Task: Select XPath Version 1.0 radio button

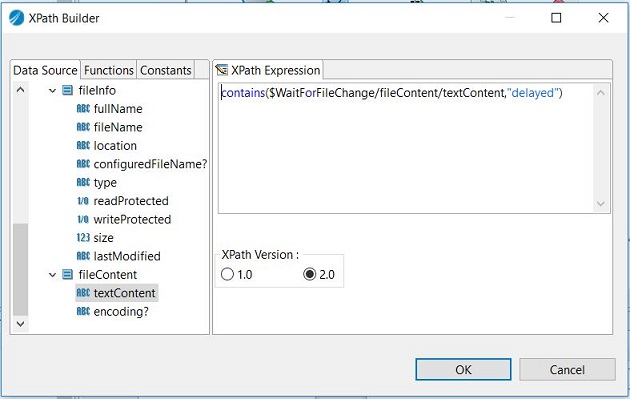Action: [x=227, y=274]
